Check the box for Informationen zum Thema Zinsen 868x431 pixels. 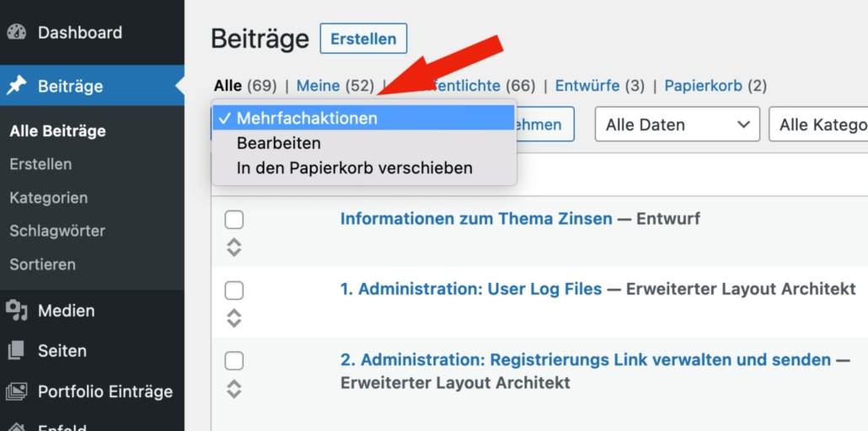point(234,220)
